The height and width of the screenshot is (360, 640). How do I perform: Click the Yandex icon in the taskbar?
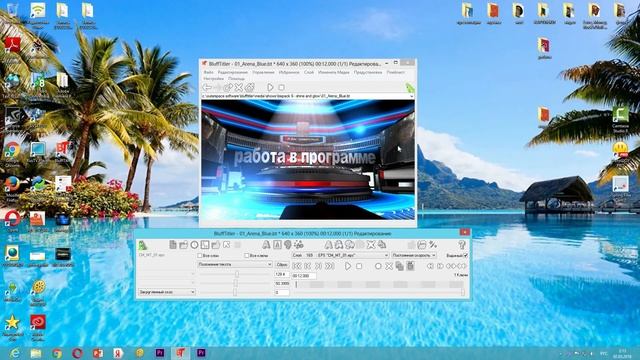point(118,353)
